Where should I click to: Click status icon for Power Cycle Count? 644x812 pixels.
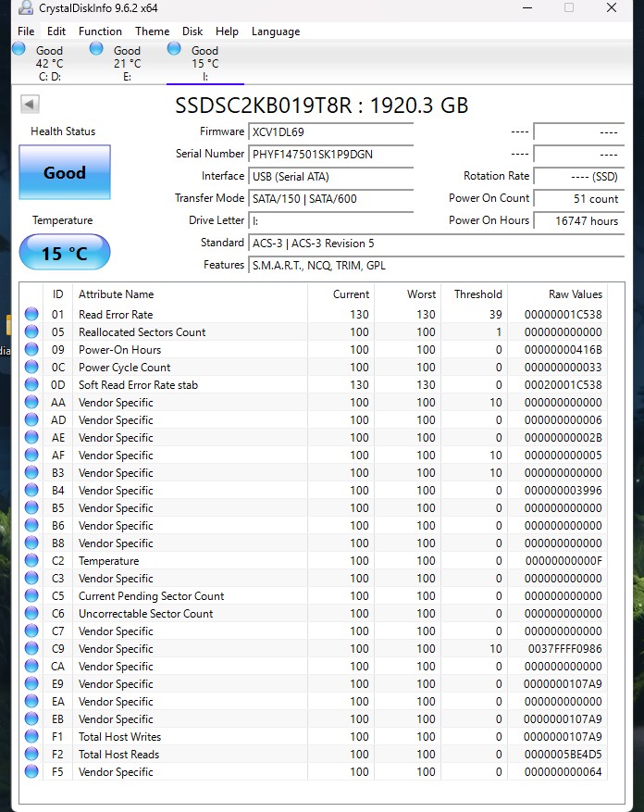(x=31, y=367)
